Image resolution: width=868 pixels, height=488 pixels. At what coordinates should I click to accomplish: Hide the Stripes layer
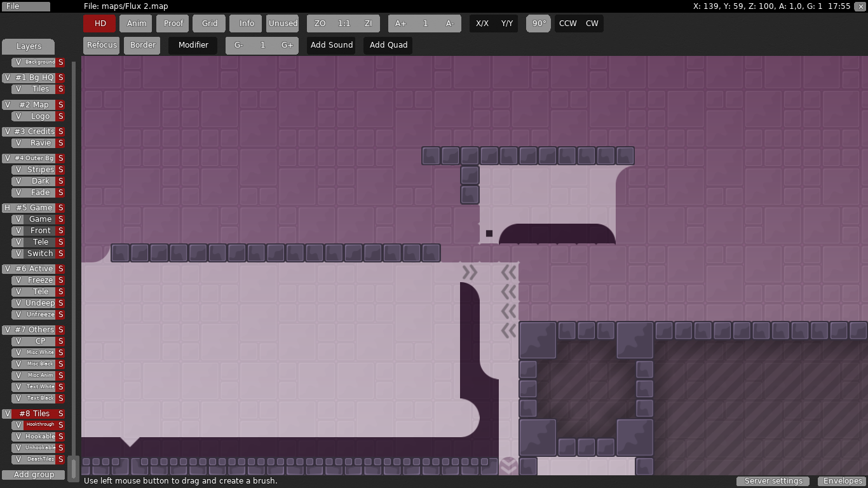[18, 170]
